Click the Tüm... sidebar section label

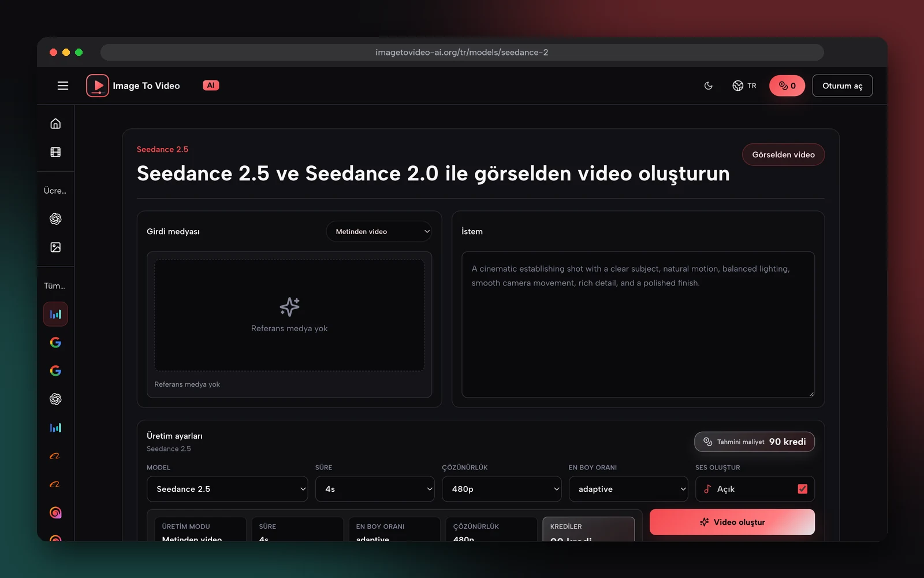(x=54, y=286)
